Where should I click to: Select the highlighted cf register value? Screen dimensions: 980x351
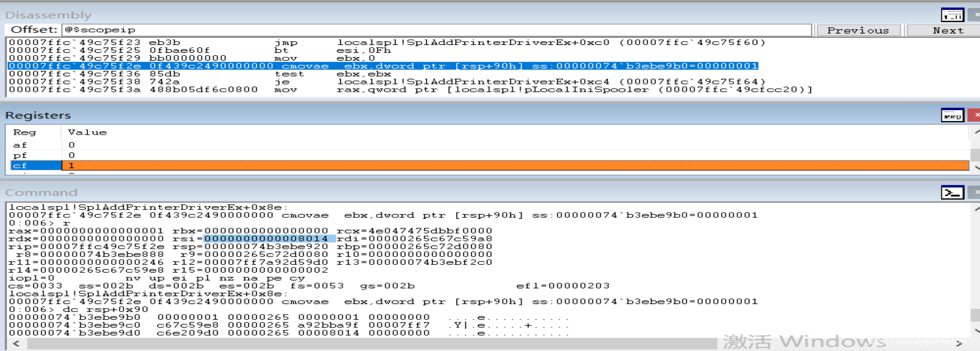(x=516, y=166)
